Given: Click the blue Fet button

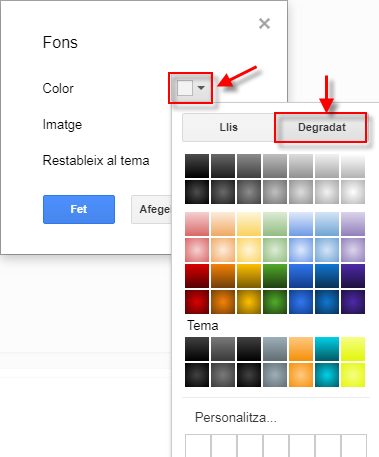Looking at the screenshot, I should 79,209.
